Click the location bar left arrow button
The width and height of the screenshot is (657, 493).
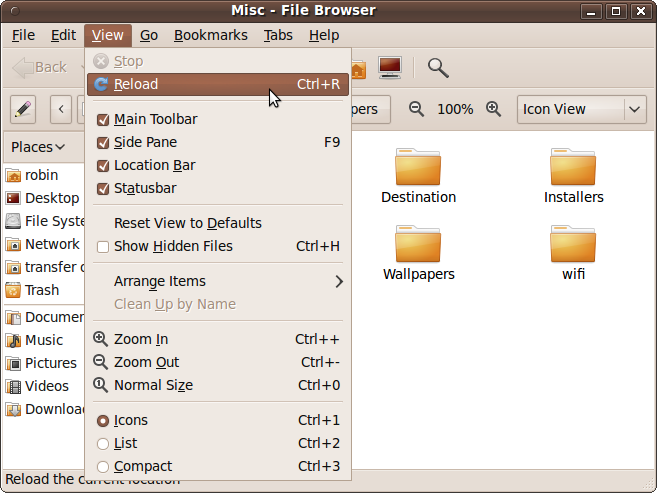pyautogui.click(x=61, y=109)
